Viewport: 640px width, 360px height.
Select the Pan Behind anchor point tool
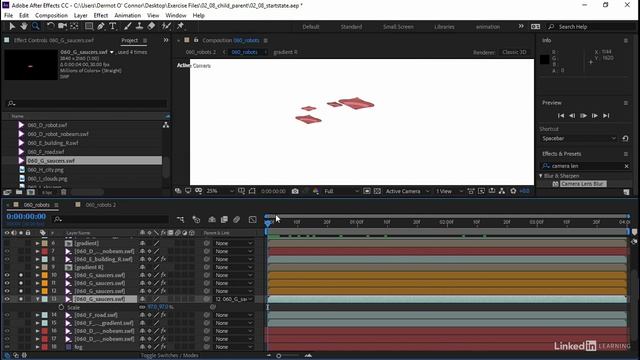tap(74, 26)
